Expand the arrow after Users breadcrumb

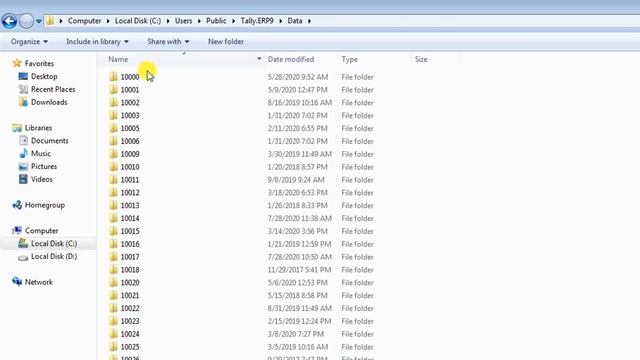199,21
